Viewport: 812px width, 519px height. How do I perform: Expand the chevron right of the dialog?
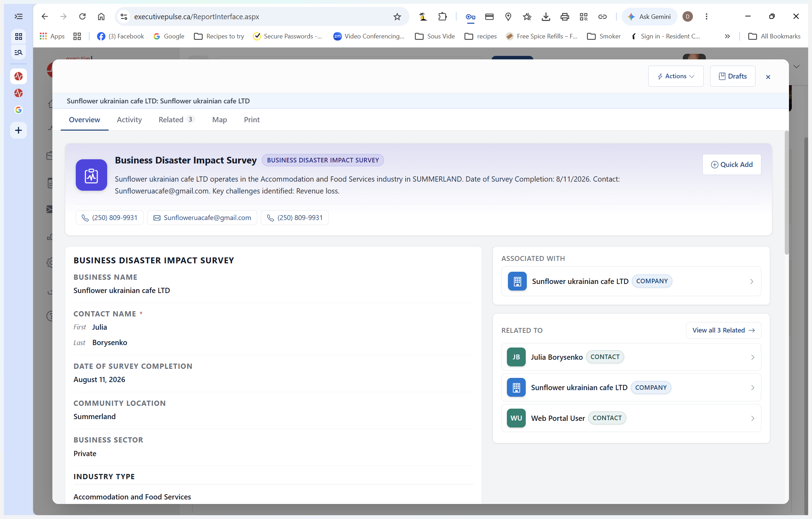click(796, 66)
